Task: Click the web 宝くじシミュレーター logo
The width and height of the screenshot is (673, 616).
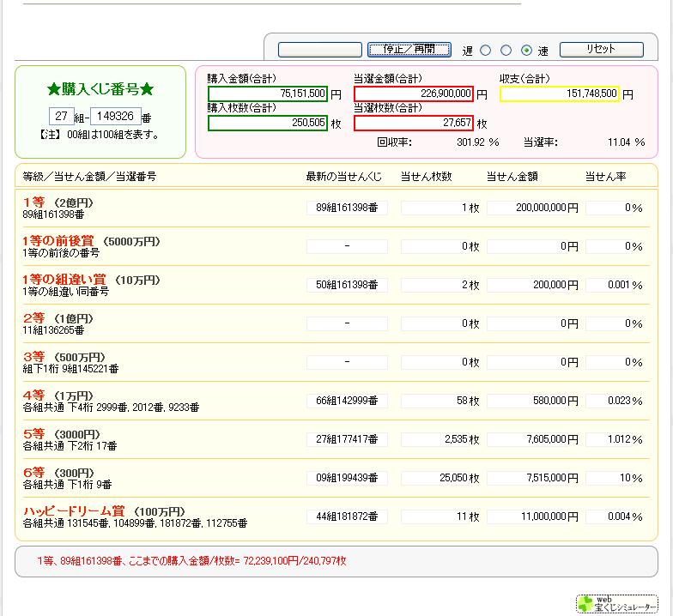Action: 616,604
